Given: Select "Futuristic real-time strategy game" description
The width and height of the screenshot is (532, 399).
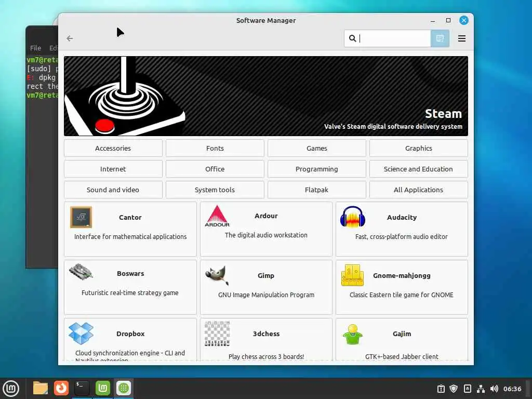Looking at the screenshot, I should (130, 293).
